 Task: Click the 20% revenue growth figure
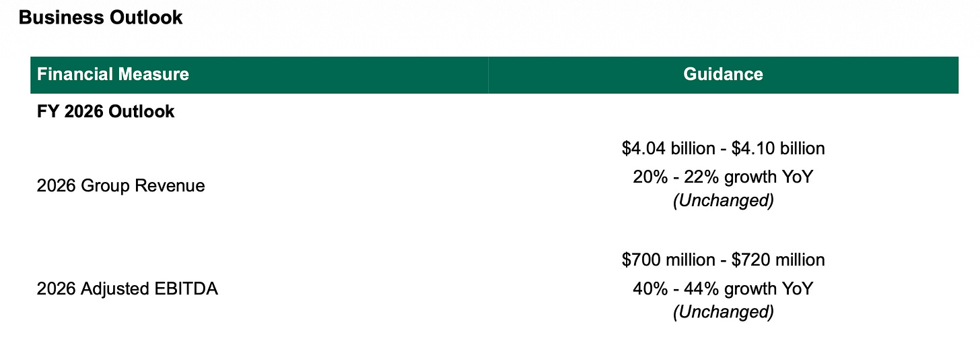647,177
